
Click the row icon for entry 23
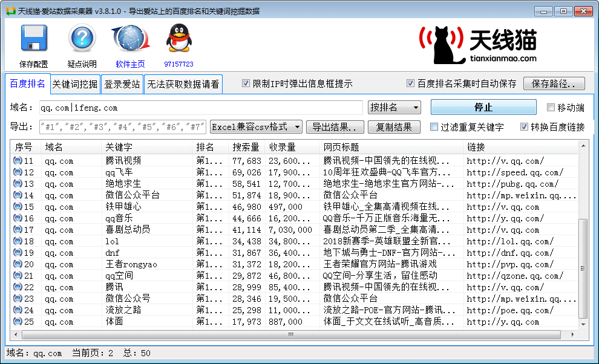[18, 298]
